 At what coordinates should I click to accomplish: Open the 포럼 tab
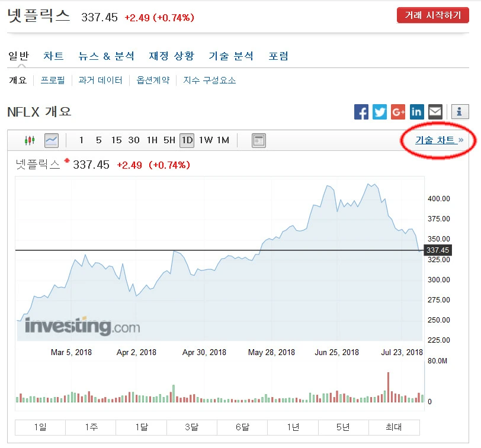pyautogui.click(x=278, y=56)
